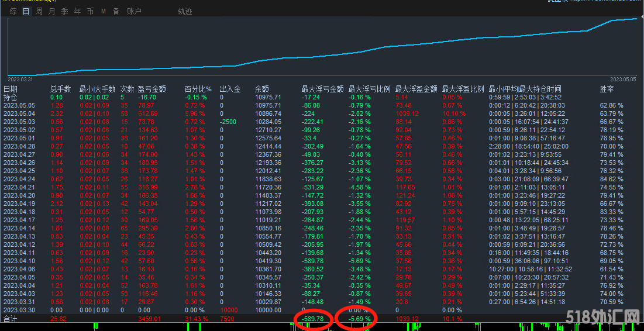644x331 pixels.
Task: Select the 日 daily statistics tab
Action: 26,11
